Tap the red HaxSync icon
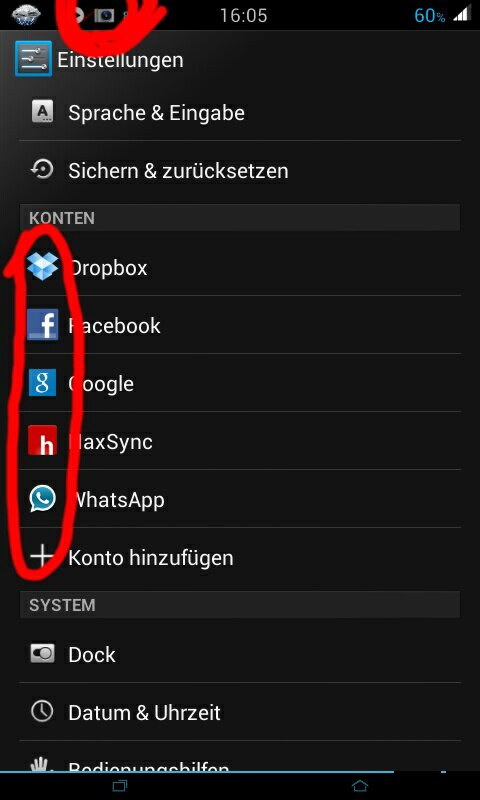 (x=42, y=440)
